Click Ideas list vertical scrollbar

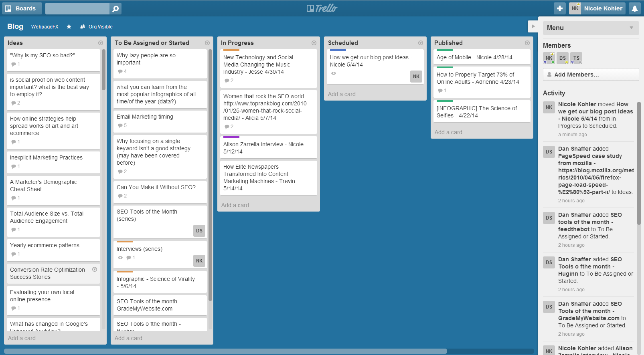[103, 70]
